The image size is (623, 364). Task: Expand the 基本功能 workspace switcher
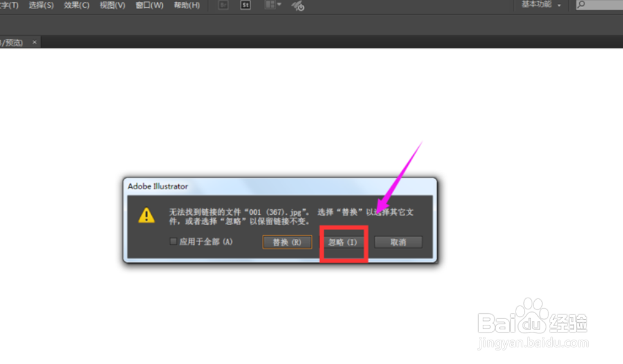[541, 5]
